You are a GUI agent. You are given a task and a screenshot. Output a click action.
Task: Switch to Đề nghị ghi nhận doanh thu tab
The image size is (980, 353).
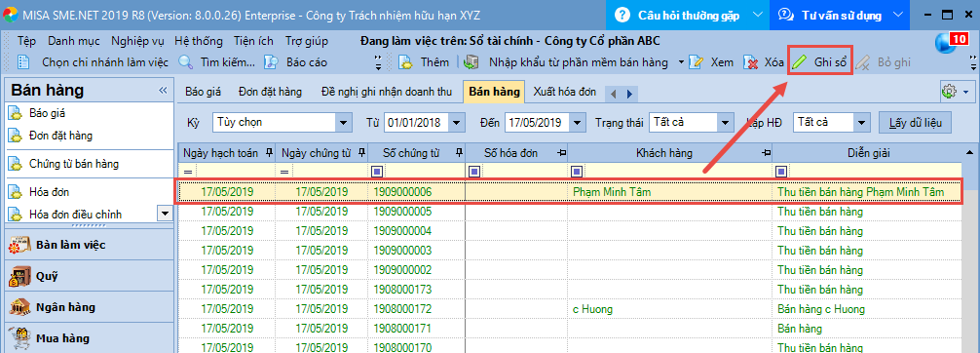386,92
